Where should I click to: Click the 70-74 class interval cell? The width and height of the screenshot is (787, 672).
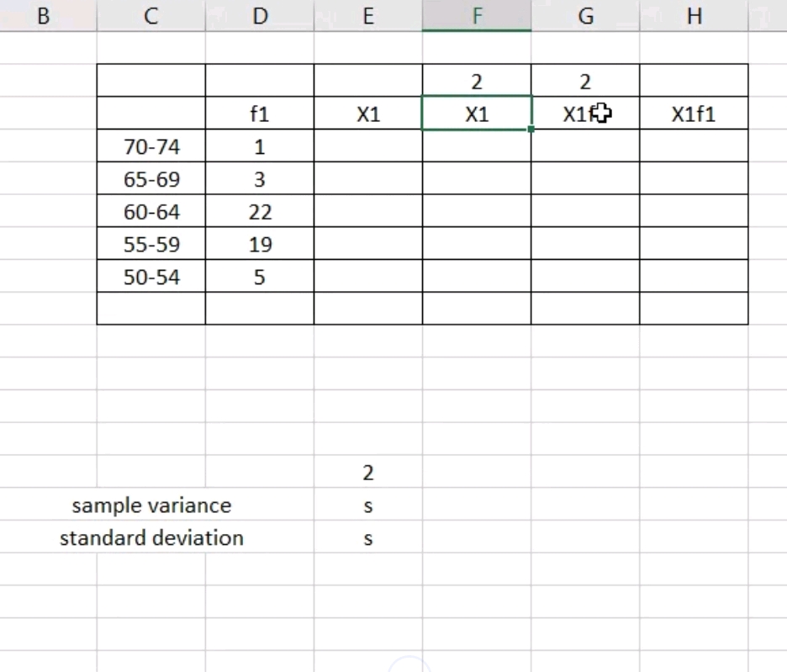pos(151,146)
